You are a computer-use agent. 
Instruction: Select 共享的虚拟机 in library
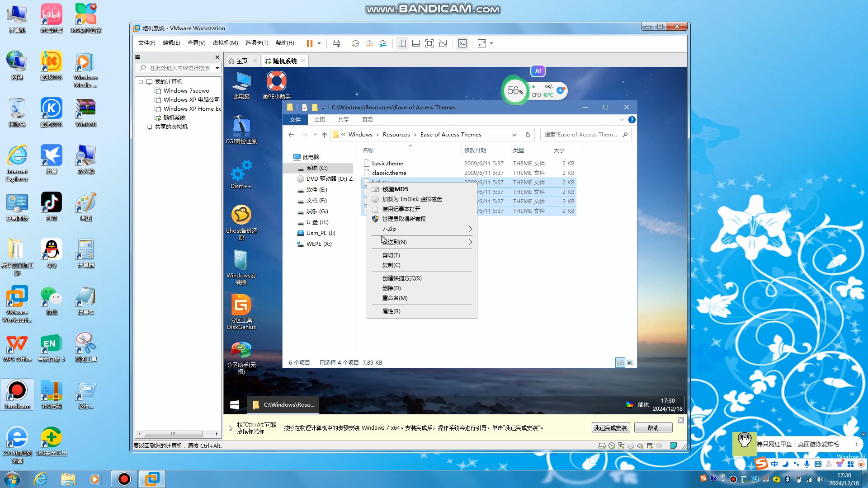pos(171,127)
